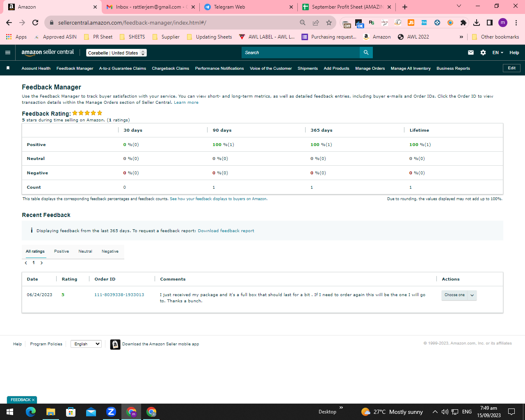Click the Edit navigation button

coord(511,68)
